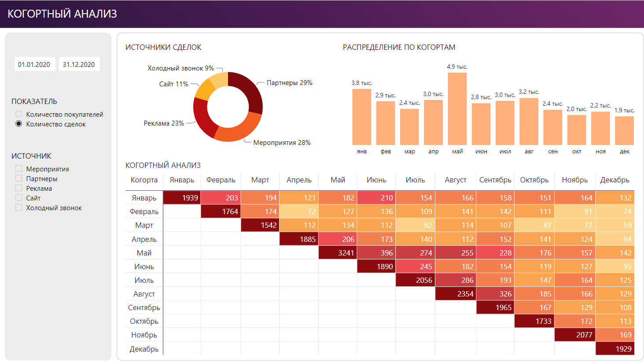The width and height of the screenshot is (644, 363).
Task: Click the start date field 01.01.2020
Action: click(34, 64)
